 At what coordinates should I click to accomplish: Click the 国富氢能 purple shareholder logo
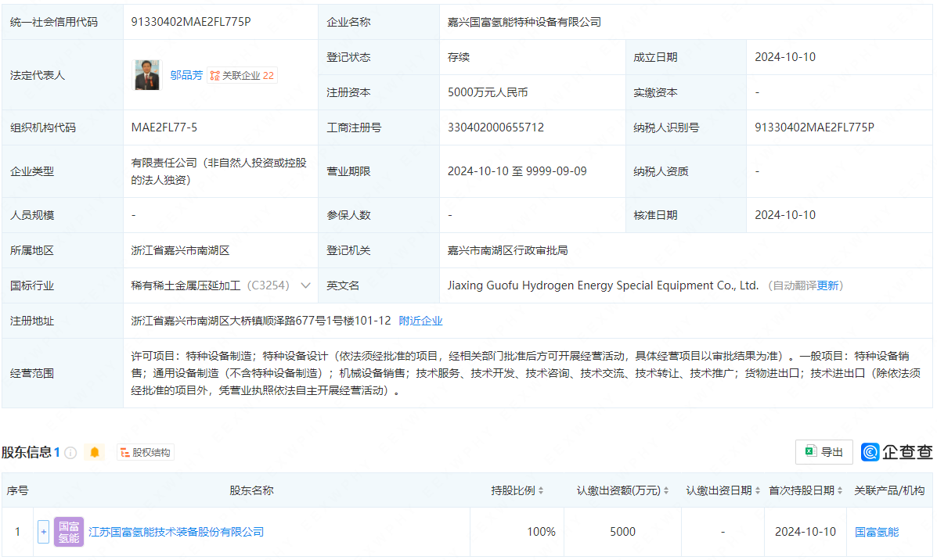point(69,532)
